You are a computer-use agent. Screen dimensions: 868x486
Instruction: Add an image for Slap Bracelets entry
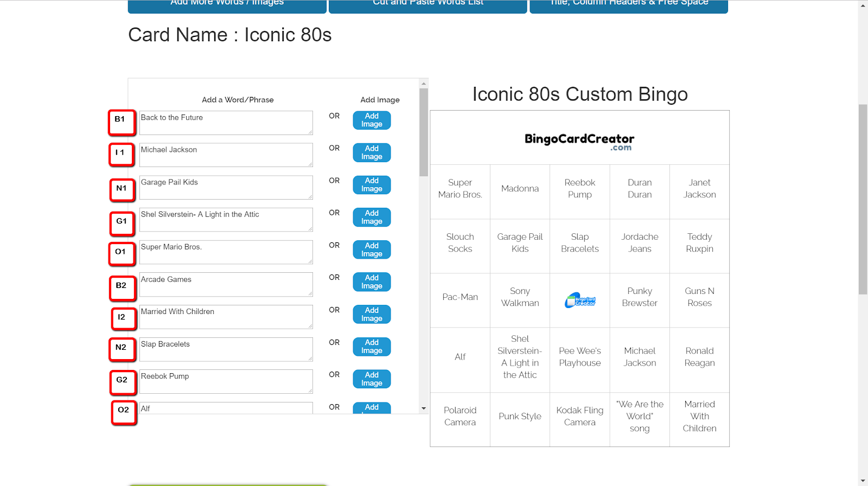[372, 347]
